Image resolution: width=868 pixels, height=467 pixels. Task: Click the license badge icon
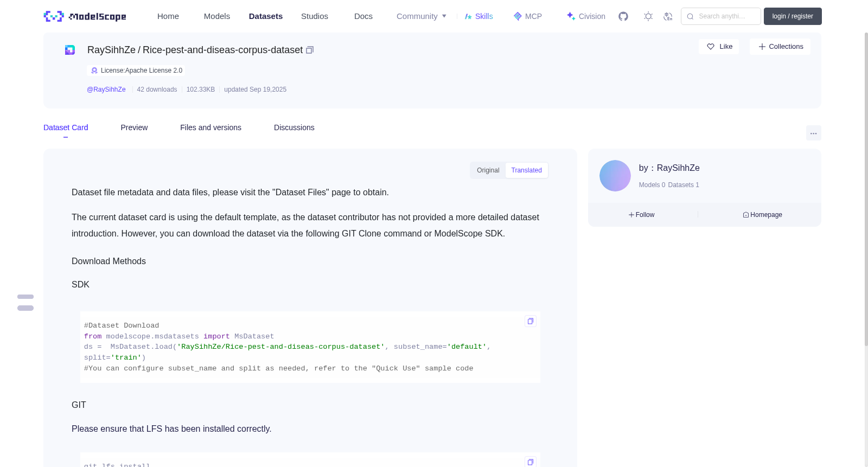94,71
